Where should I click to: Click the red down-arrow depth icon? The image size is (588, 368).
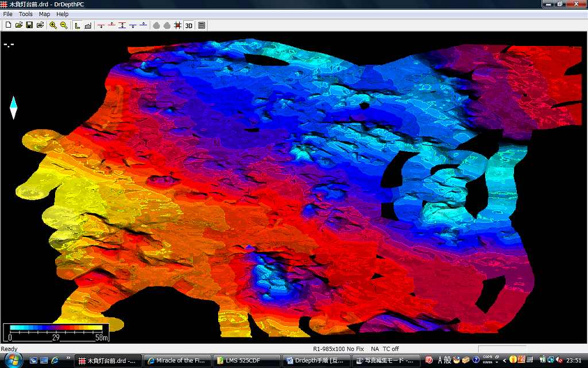[x=102, y=25]
